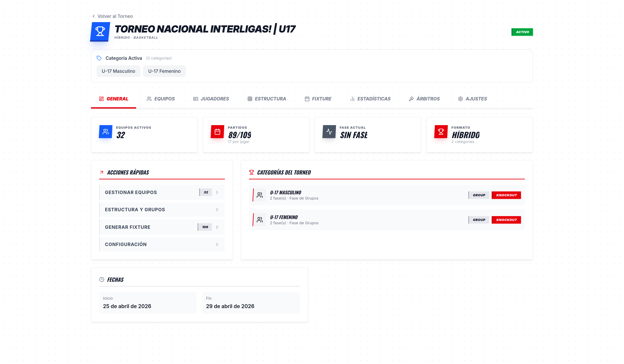Image resolution: width=624 pixels, height=364 pixels.
Task: Switch to the Equipos tab
Action: [x=161, y=99]
